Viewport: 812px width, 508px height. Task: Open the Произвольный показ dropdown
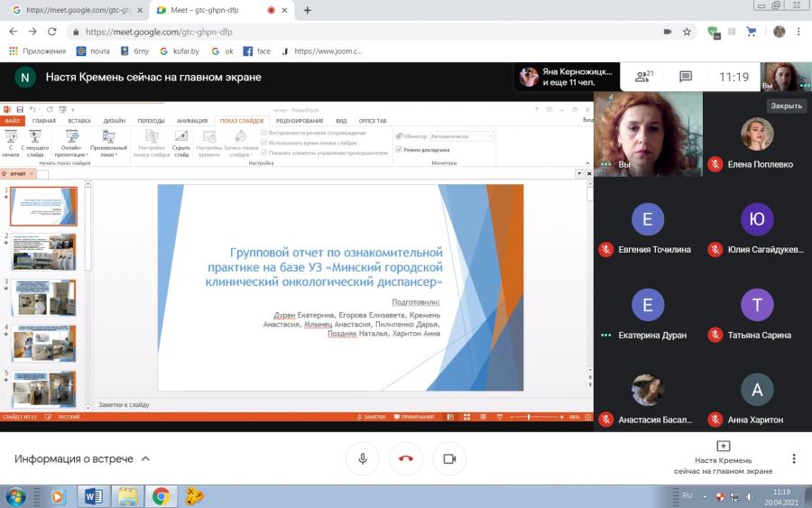tap(109, 143)
